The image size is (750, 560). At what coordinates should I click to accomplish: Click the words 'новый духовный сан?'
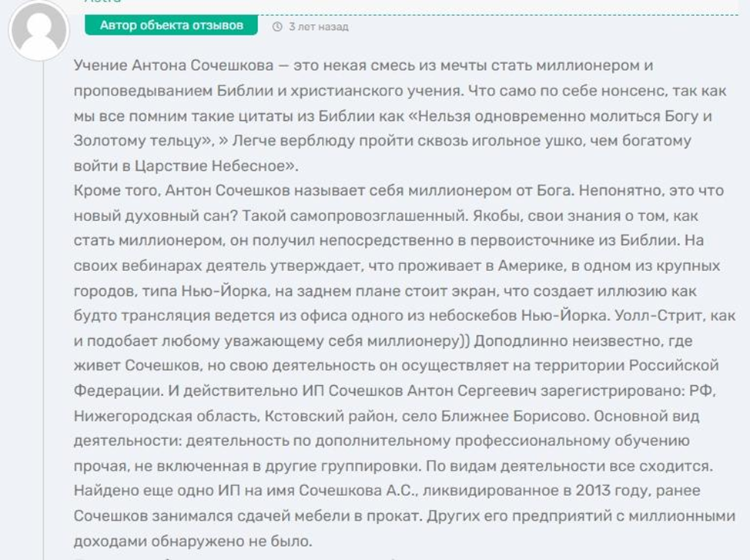(x=156, y=216)
